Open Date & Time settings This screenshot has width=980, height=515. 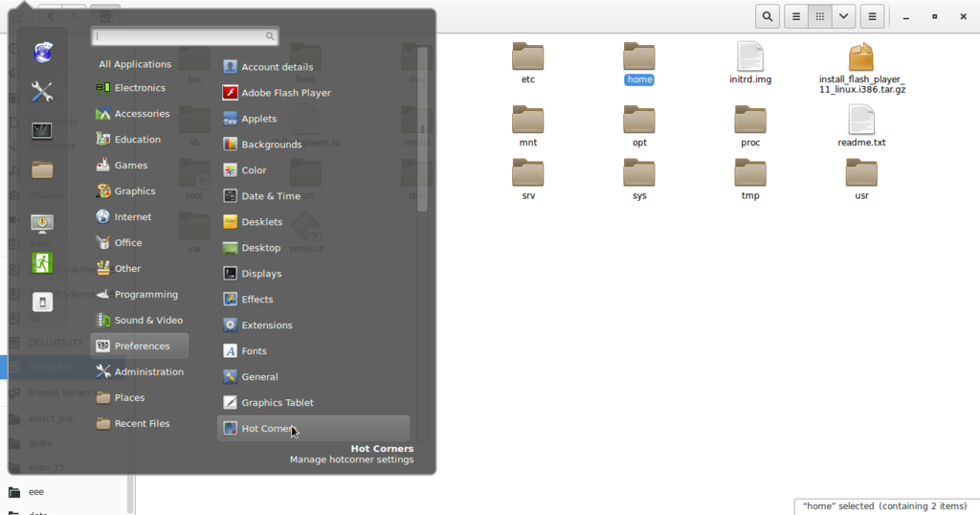tap(313, 195)
